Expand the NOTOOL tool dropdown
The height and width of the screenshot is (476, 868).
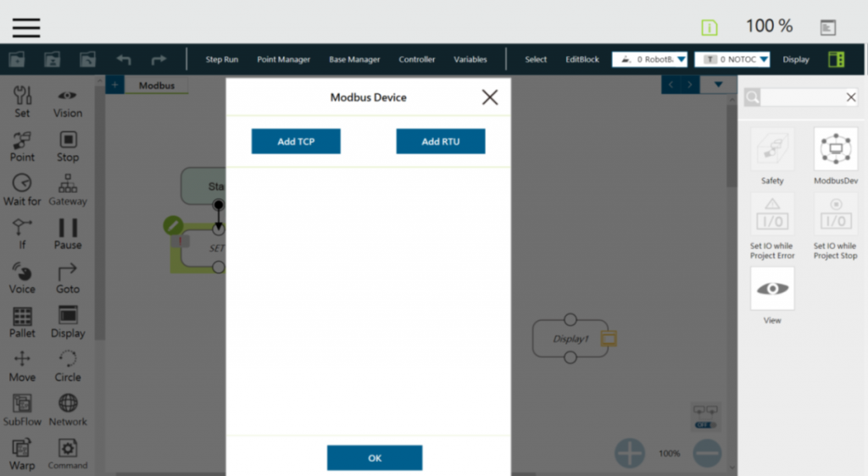point(732,59)
